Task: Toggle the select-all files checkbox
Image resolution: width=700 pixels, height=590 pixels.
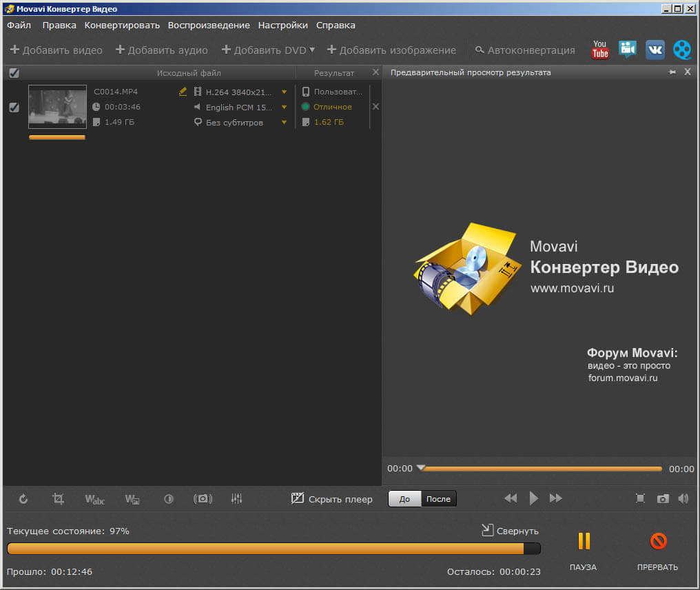Action: [14, 73]
